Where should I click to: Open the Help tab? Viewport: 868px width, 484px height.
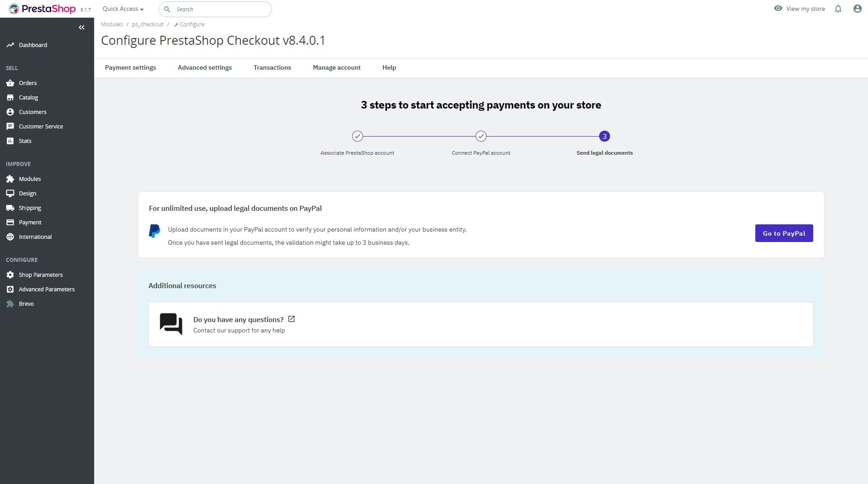tap(389, 68)
